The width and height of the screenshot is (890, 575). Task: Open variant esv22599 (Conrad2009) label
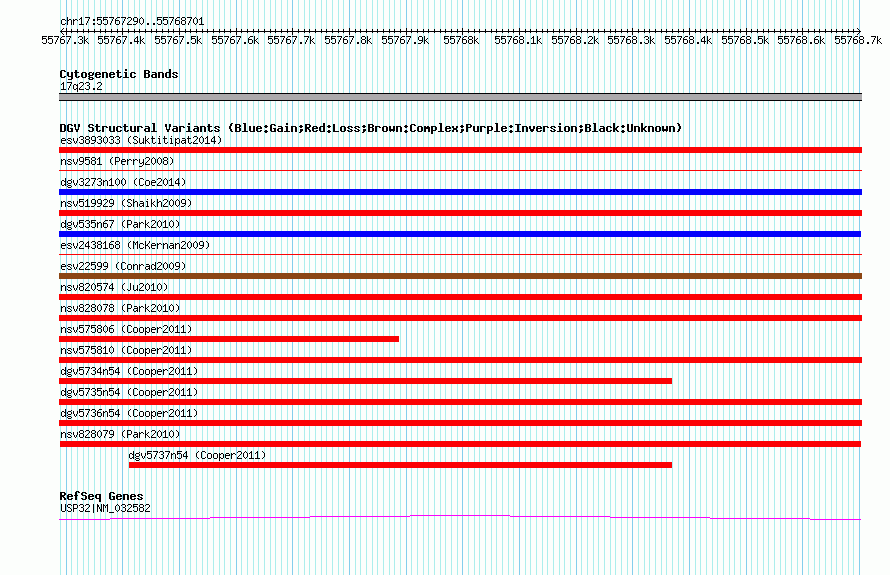[123, 266]
